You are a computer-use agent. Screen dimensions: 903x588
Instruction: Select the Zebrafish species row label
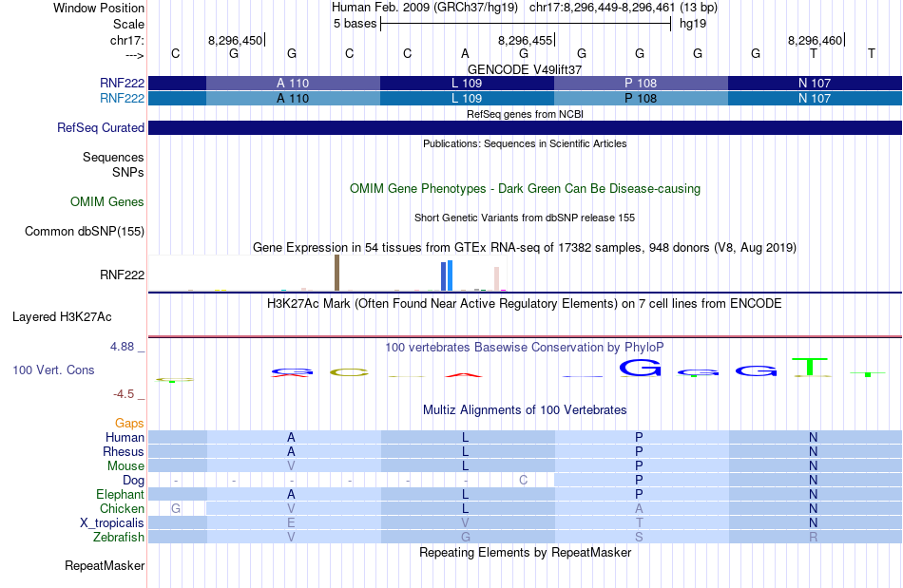point(119,538)
